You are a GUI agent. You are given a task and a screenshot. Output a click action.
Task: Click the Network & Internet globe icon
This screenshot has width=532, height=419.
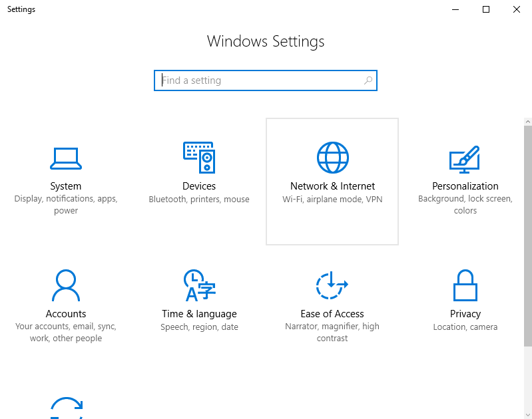(332, 158)
